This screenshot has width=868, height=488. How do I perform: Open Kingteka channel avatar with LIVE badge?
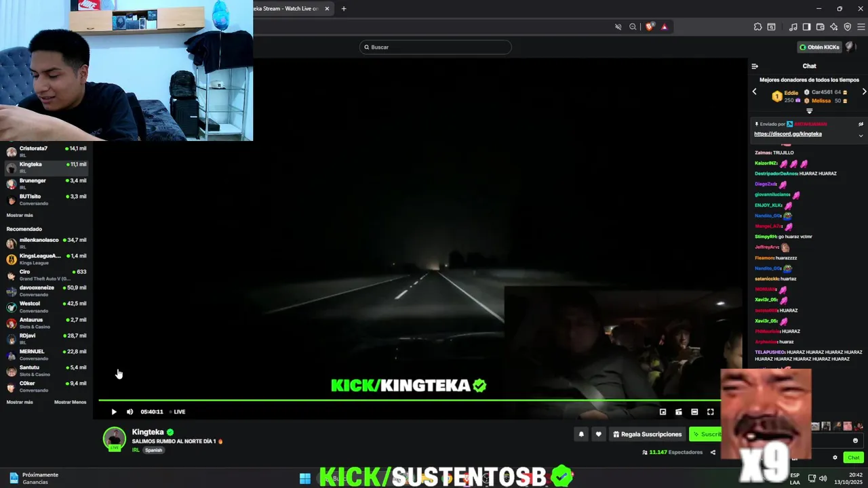[x=114, y=439]
